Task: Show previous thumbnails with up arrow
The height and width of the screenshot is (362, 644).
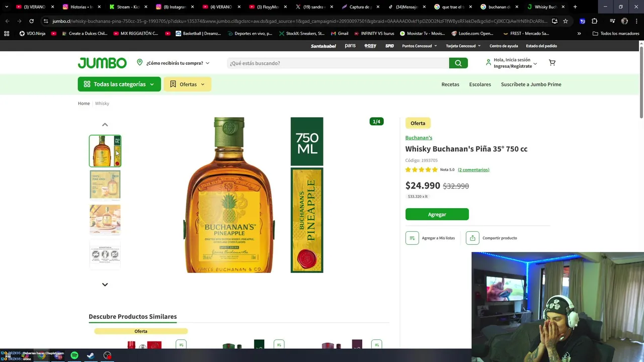Action: click(105, 125)
